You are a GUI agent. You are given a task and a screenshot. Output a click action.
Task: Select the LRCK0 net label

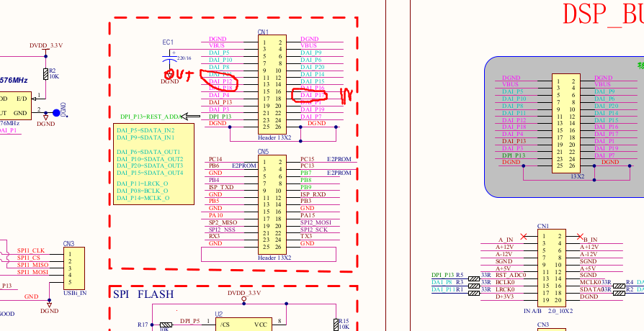pos(505,289)
